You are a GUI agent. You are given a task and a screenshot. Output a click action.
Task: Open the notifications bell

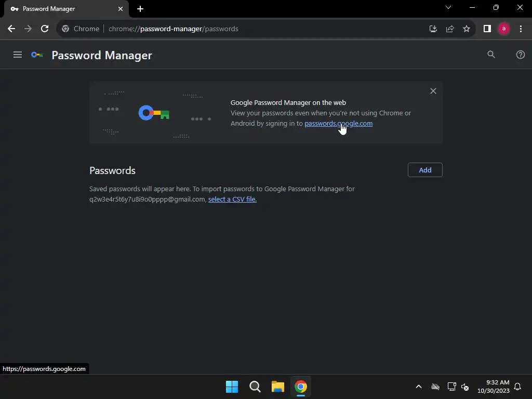(517, 387)
